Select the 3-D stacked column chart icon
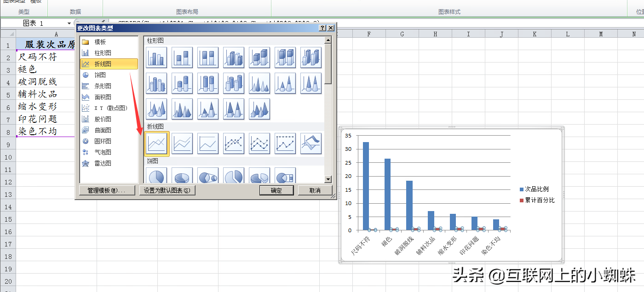The image size is (644, 292). click(x=259, y=57)
